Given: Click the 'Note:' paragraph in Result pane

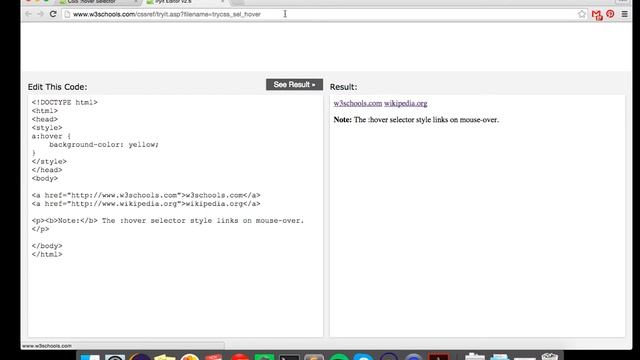Looking at the screenshot, I should (416, 120).
